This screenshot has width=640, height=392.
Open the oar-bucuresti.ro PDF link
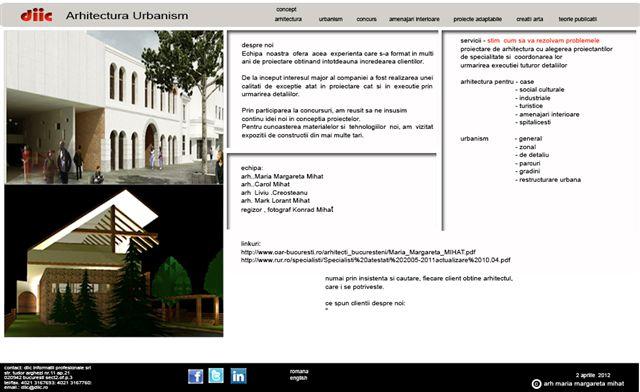pos(358,252)
